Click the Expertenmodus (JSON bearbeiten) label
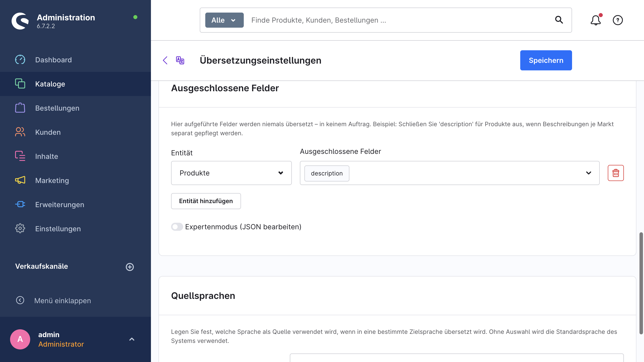Image resolution: width=644 pixels, height=362 pixels. [x=243, y=227]
